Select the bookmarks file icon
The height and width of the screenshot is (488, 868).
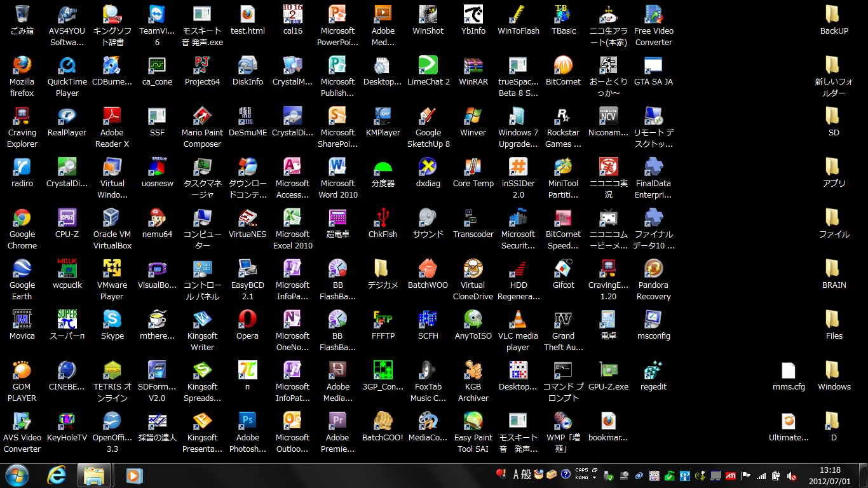[x=608, y=426]
